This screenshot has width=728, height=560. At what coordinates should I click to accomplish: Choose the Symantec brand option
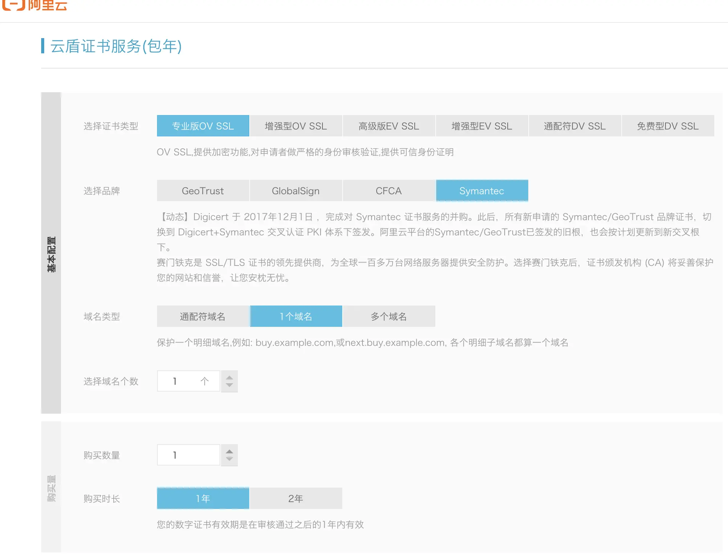(x=482, y=190)
